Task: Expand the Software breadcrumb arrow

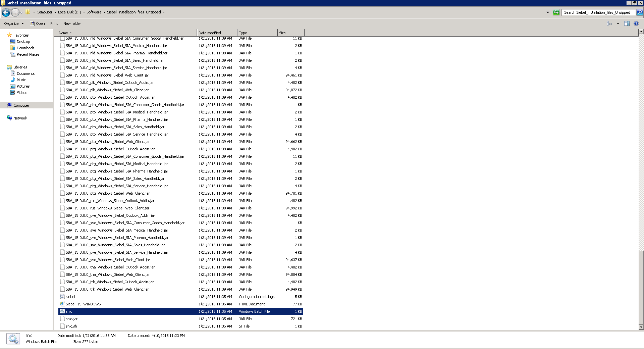Action: 104,12
